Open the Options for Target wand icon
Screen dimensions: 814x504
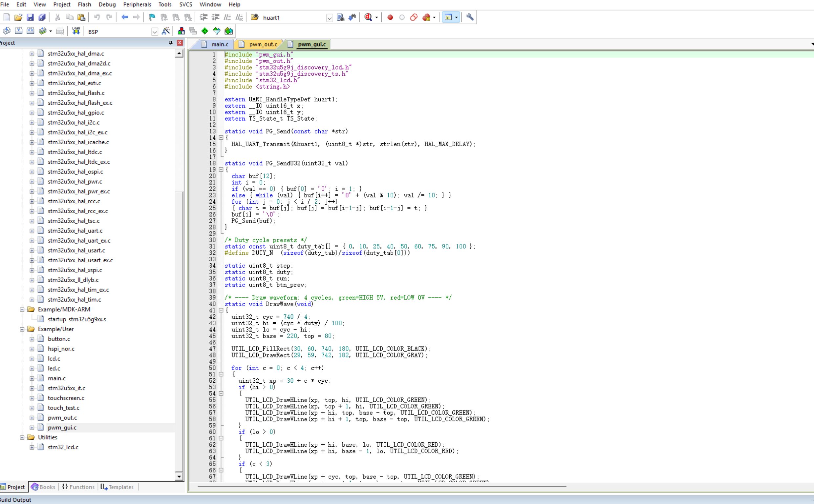[x=165, y=31]
